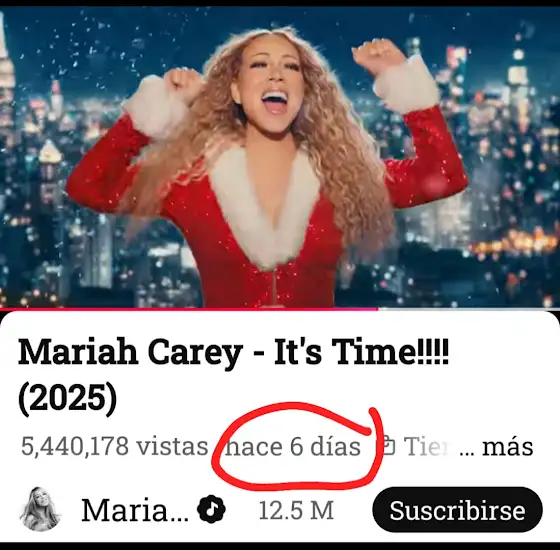Image resolution: width=560 pixels, height=550 pixels.
Task: Open Mariah Carey's channel avatar
Action: (x=40, y=509)
